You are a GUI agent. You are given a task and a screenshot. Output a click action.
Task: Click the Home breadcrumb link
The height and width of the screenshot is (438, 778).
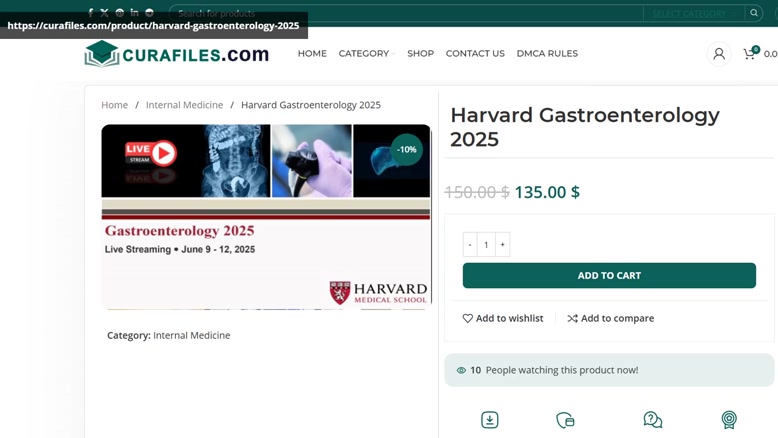[114, 105]
